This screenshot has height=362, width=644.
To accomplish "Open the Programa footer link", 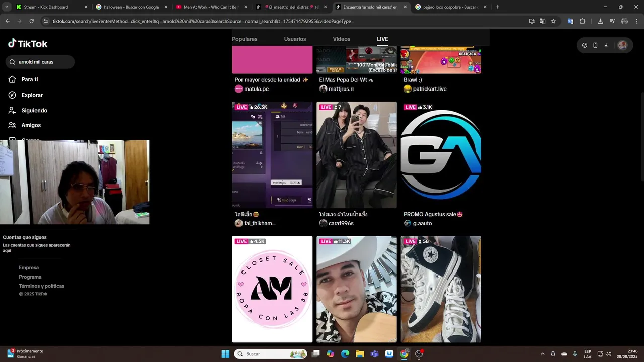I will pyautogui.click(x=30, y=277).
